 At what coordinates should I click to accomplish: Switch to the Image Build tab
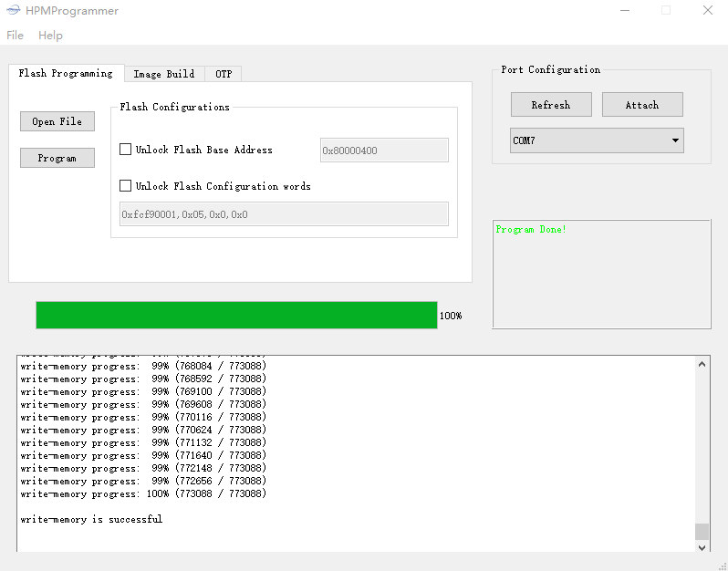tap(164, 74)
